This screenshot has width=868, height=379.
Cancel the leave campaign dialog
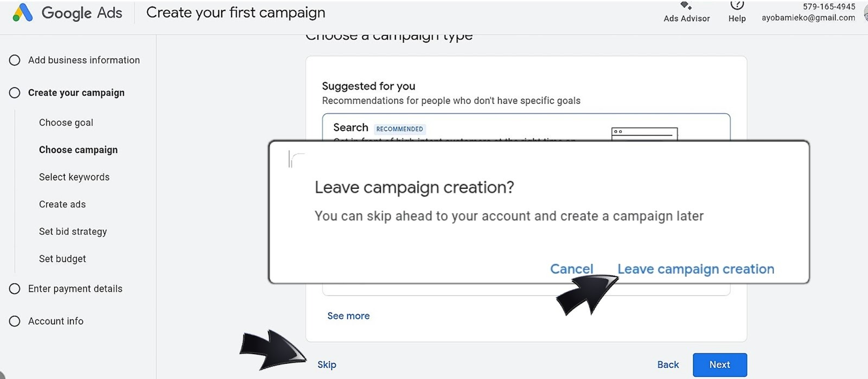point(571,269)
